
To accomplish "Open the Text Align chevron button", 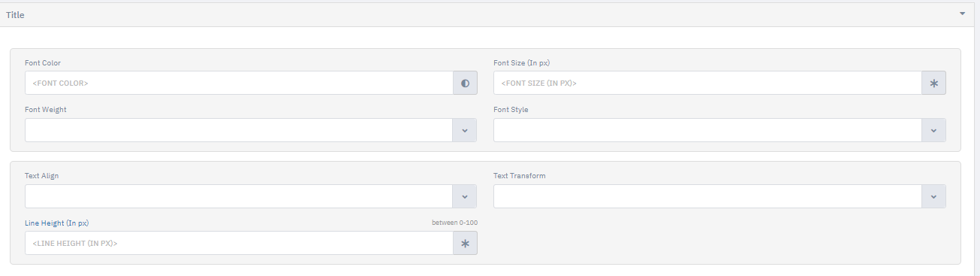I will coord(465,196).
